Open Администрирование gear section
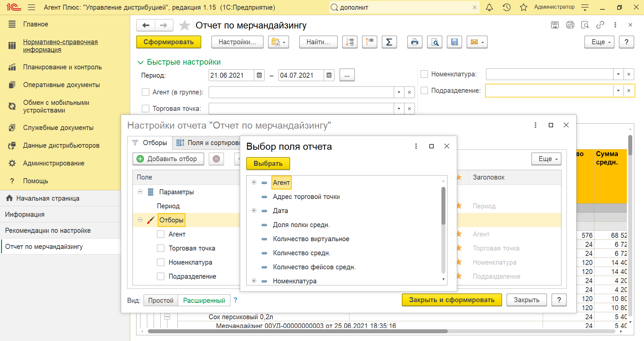This screenshot has height=341, width=644. tap(54, 163)
